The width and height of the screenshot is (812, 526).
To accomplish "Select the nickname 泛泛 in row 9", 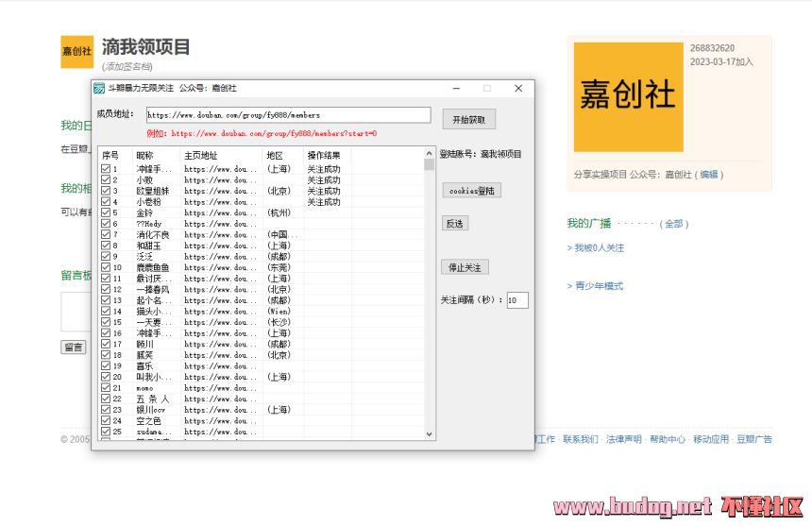I will coord(144,256).
